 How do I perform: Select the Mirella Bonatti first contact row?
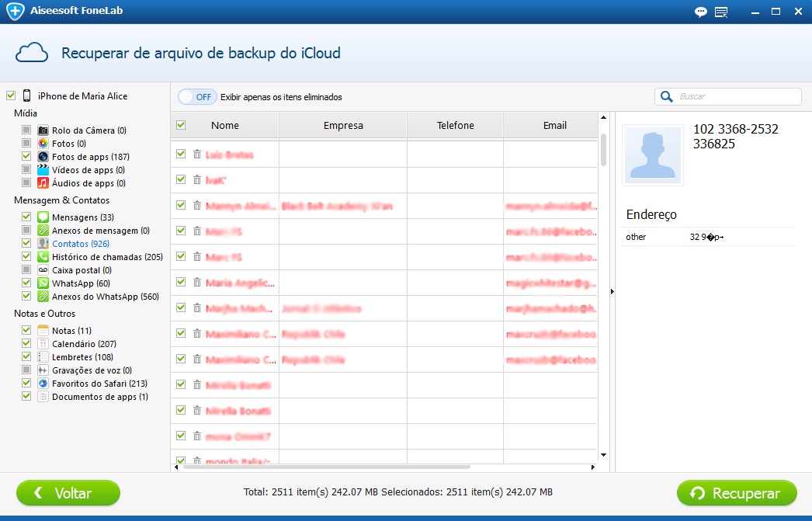384,385
